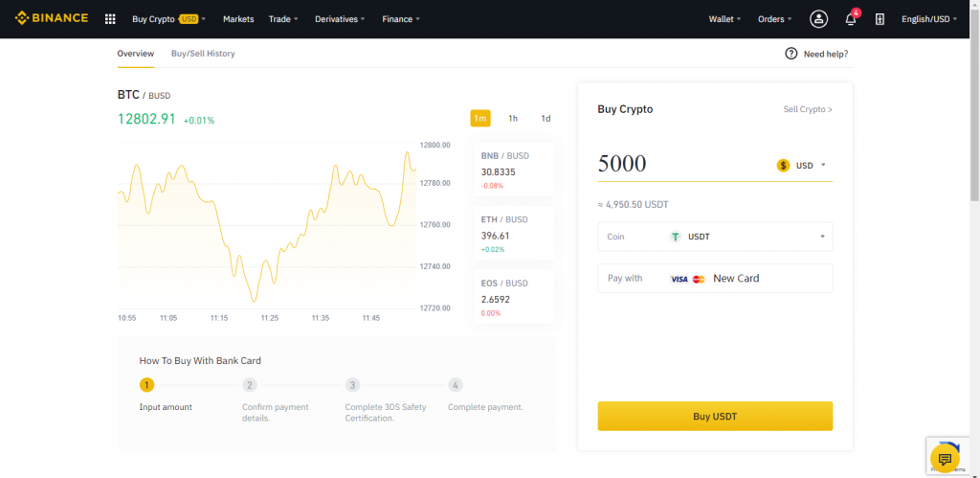Image resolution: width=980 pixels, height=478 pixels.
Task: Open the live chat support bubble
Action: point(945,459)
